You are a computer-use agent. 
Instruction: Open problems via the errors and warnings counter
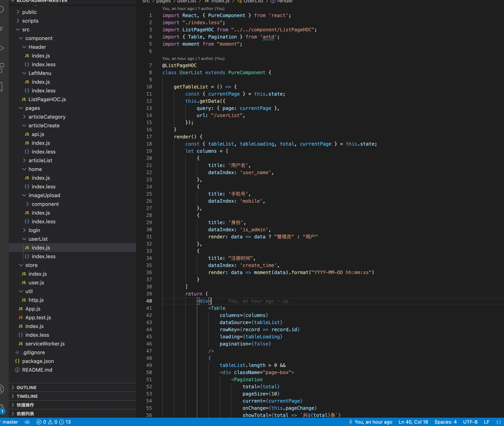coord(54,422)
